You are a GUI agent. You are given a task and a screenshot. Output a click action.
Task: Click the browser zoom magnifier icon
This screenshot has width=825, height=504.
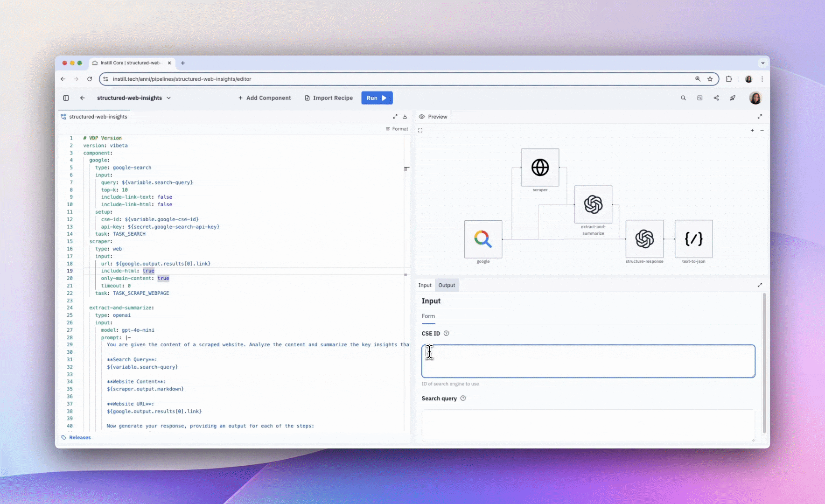[698, 79]
